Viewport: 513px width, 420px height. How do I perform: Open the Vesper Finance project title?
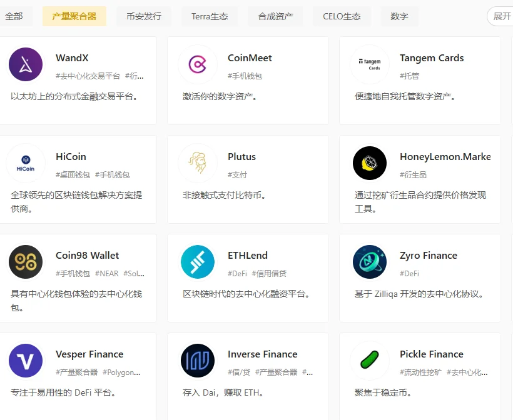coord(89,354)
